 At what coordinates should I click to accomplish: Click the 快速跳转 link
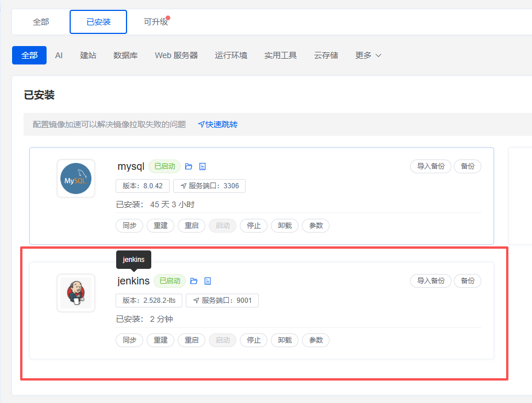[x=218, y=124]
